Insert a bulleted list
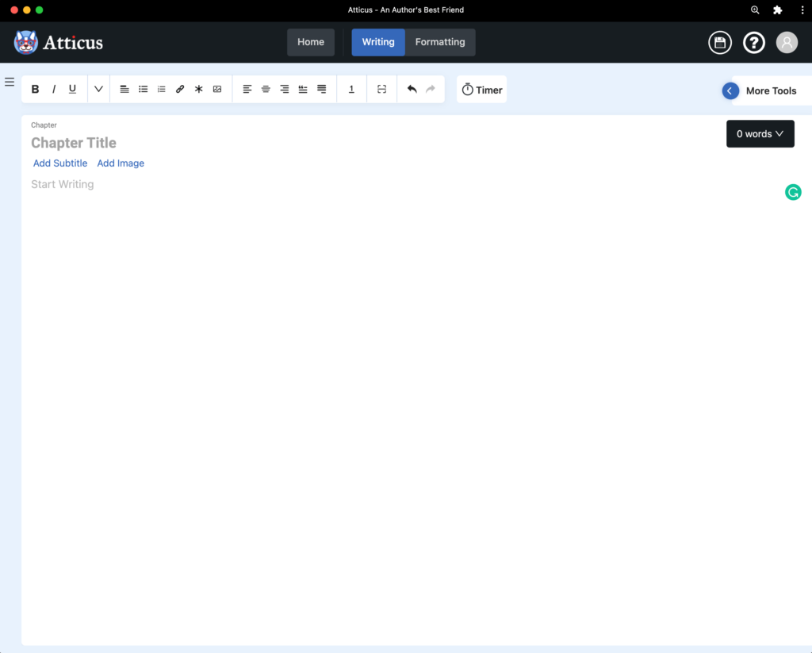This screenshot has height=653, width=812. pyautogui.click(x=143, y=89)
